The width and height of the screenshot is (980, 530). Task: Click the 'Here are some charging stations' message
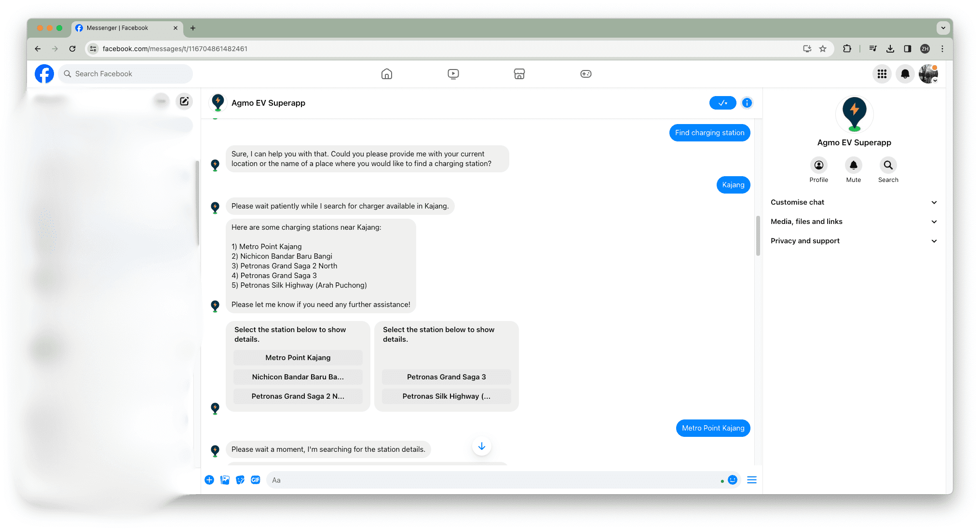[x=321, y=266]
